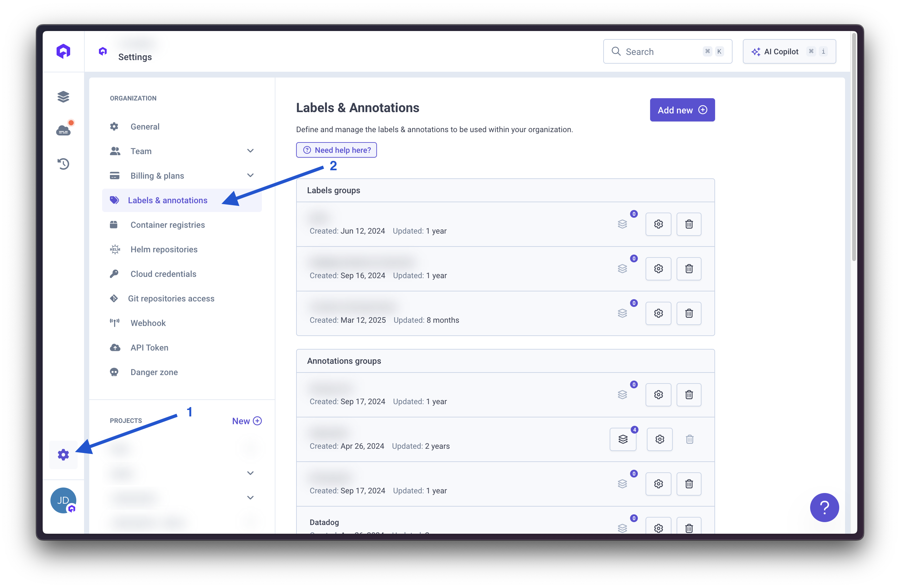Expand the first project in Projects list
900x588 pixels.
[251, 473]
